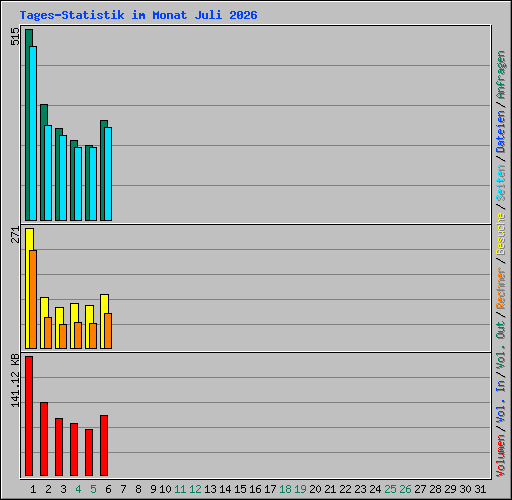This screenshot has width=512, height=500.
Task: Select the Seiten legend label
Action: (501, 183)
